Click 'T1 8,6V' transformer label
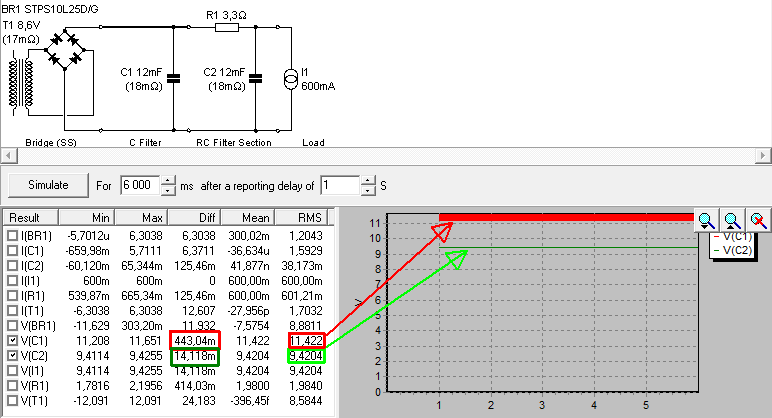Viewport: 772px width, 418px height. pos(21,25)
